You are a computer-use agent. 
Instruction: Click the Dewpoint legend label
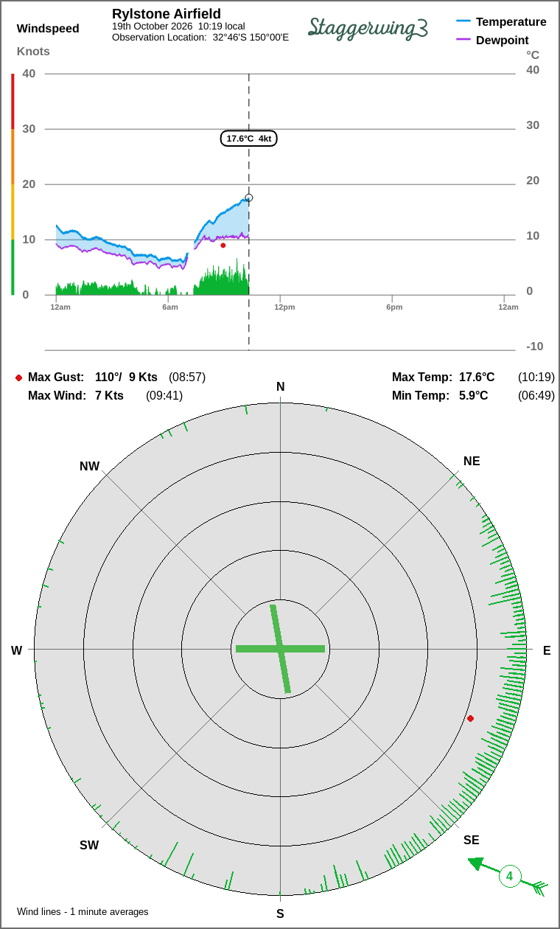(x=503, y=40)
